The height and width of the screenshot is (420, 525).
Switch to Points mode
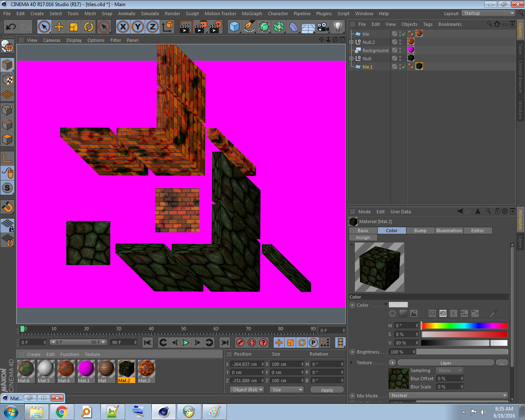[7, 110]
